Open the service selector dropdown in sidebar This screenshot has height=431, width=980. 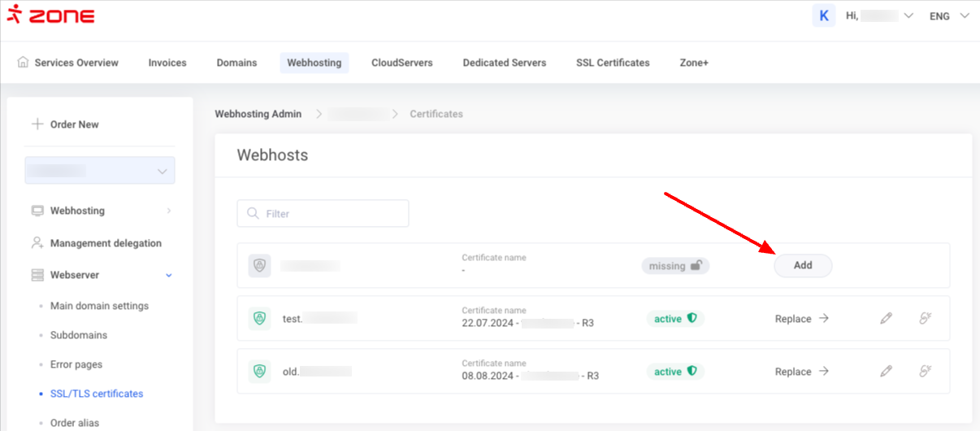click(x=100, y=171)
